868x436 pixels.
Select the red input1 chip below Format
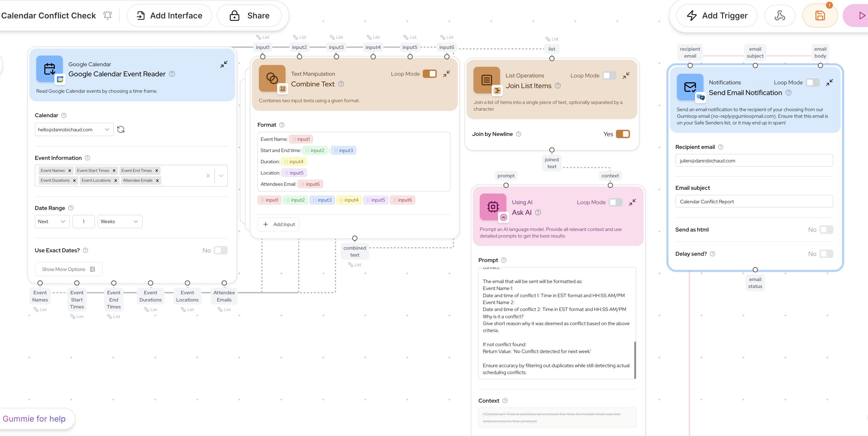click(270, 200)
